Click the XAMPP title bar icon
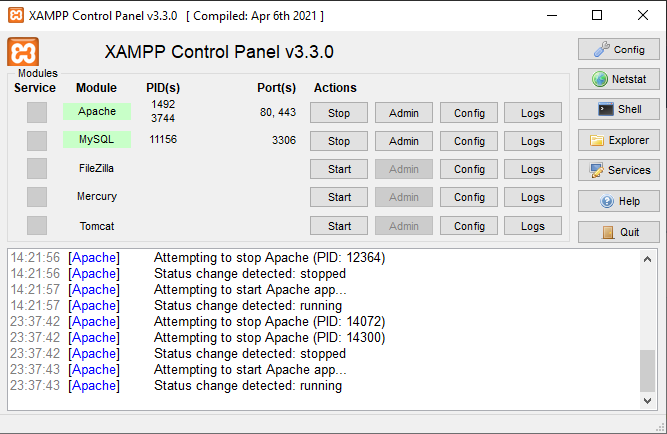This screenshot has height=434, width=667. [16, 15]
